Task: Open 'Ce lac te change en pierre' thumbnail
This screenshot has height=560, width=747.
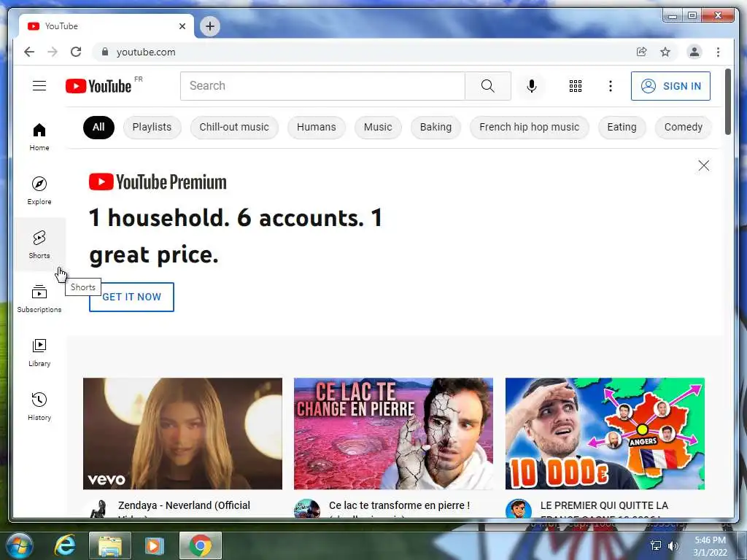Action: tap(393, 433)
